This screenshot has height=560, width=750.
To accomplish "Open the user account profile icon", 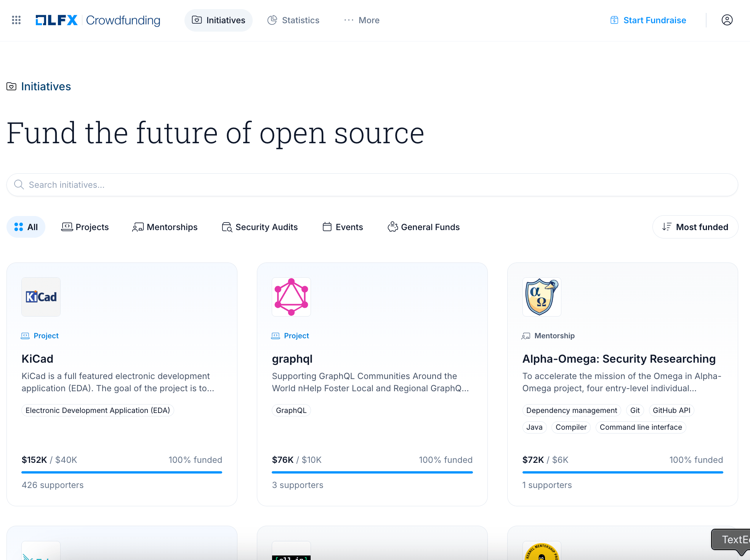I will [x=727, y=20].
